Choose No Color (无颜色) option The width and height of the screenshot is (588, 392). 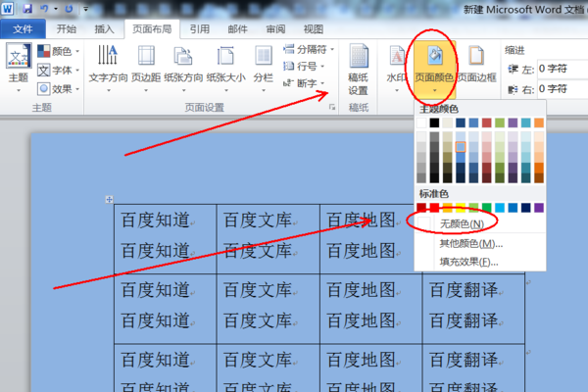point(480,224)
